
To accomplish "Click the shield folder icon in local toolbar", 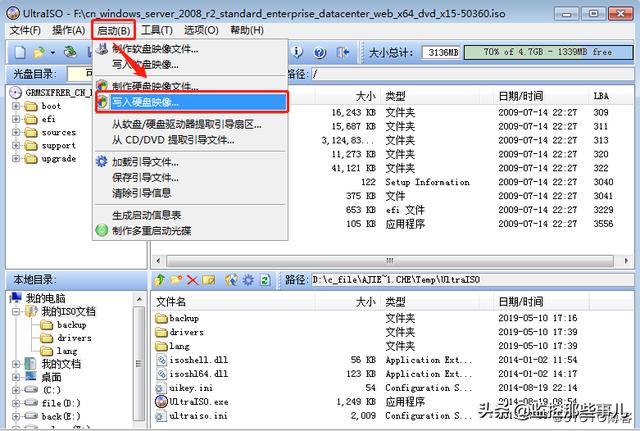I will coord(231,280).
